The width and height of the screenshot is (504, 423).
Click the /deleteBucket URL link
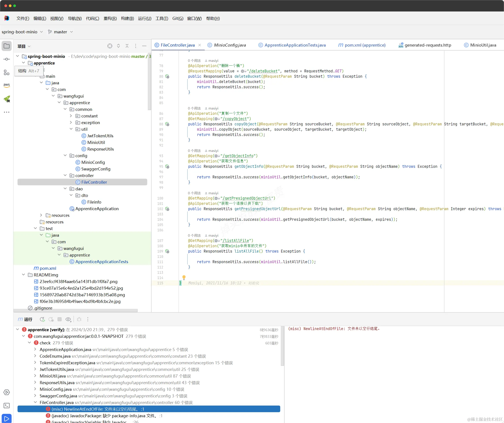(263, 71)
